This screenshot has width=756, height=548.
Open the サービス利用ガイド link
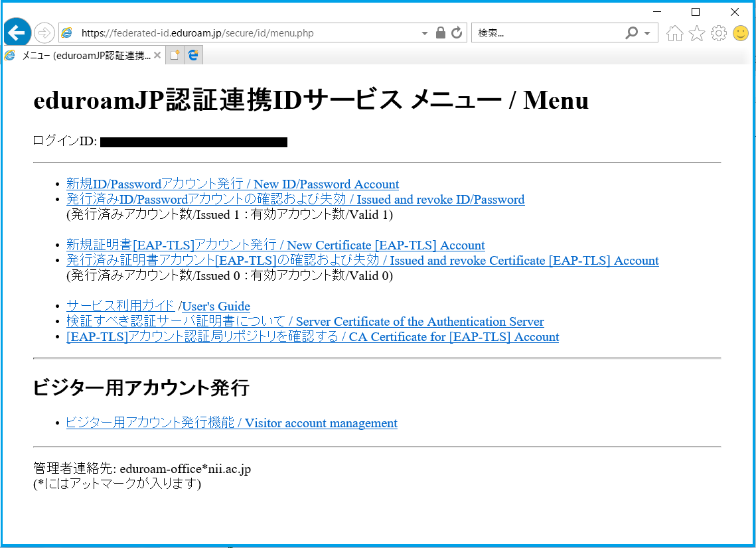point(121,306)
